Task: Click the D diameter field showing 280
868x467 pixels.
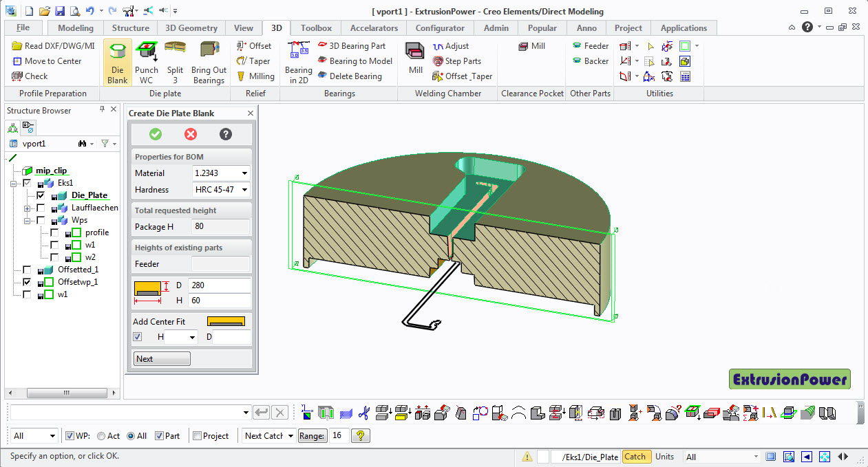Action: pos(219,285)
